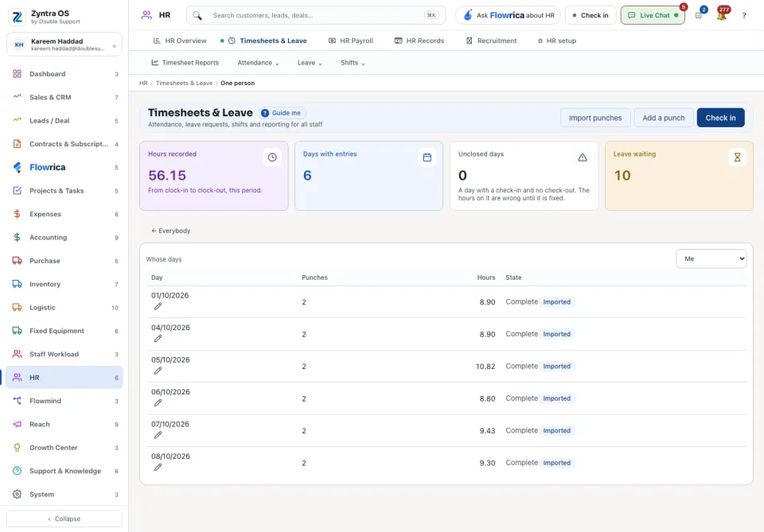
Task: Open the help question mark icon
Action: pos(744,16)
